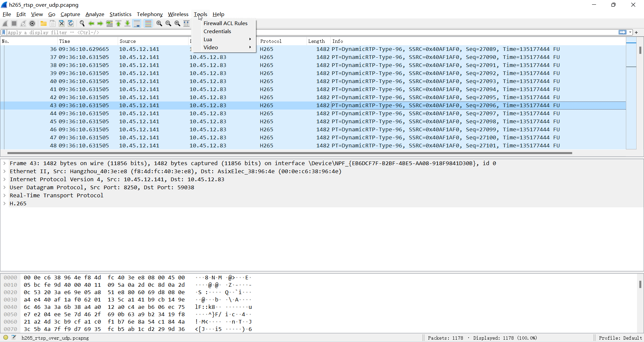Click the packet minimap overview strip
Image resolution: width=644 pixels, height=342 pixels.
[x=631, y=93]
